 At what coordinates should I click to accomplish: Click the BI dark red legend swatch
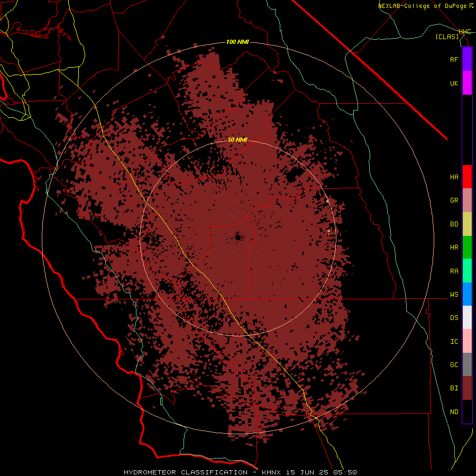click(467, 388)
